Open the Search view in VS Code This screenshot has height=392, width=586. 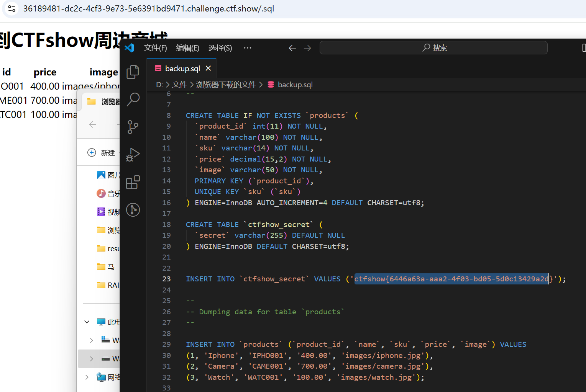pyautogui.click(x=133, y=99)
